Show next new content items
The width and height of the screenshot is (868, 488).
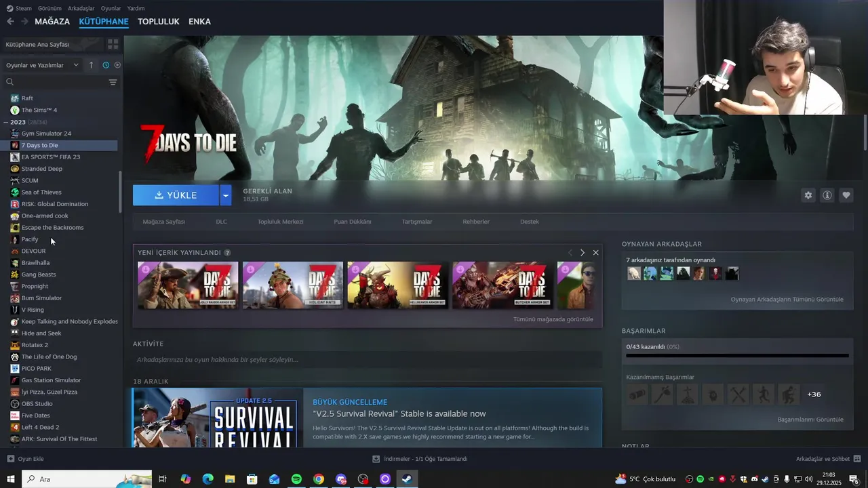pyautogui.click(x=582, y=253)
